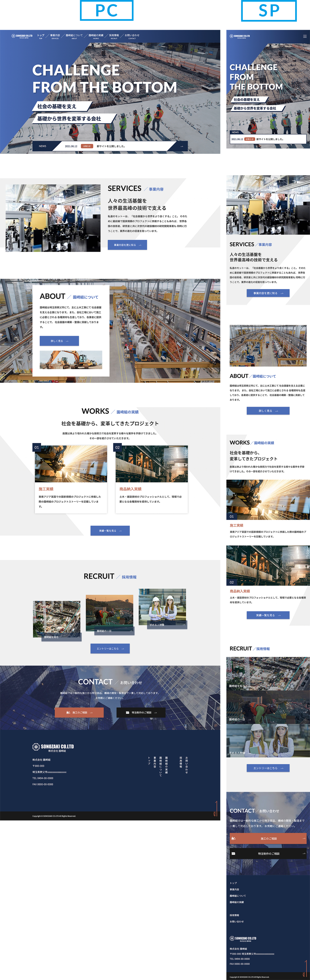
Task: Open the 01 施工実績 card image on PC
Action: click(71, 464)
